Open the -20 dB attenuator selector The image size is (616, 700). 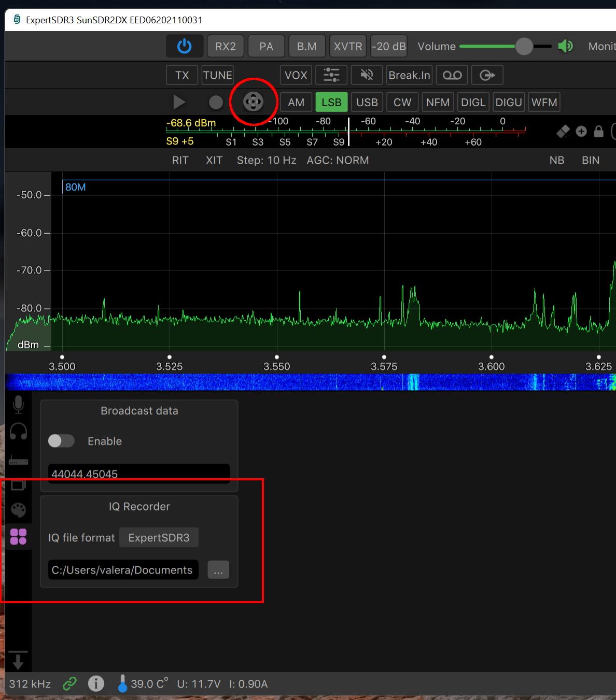click(x=389, y=46)
